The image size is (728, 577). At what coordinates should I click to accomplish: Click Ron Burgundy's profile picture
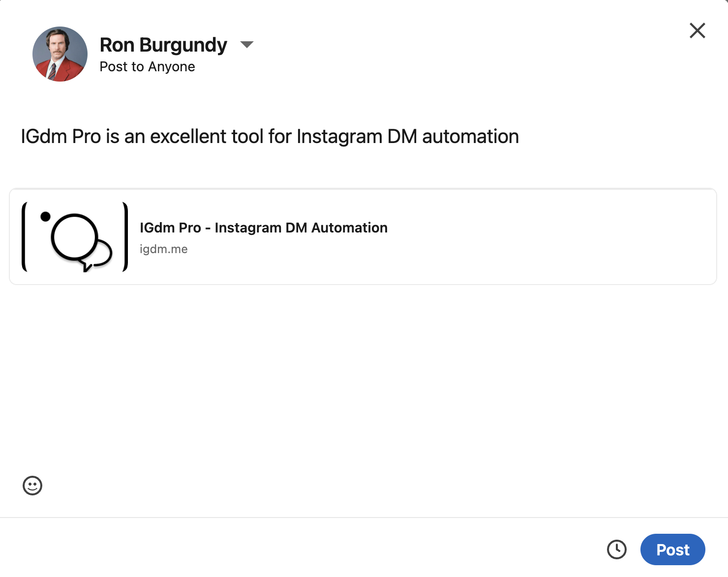pyautogui.click(x=60, y=54)
